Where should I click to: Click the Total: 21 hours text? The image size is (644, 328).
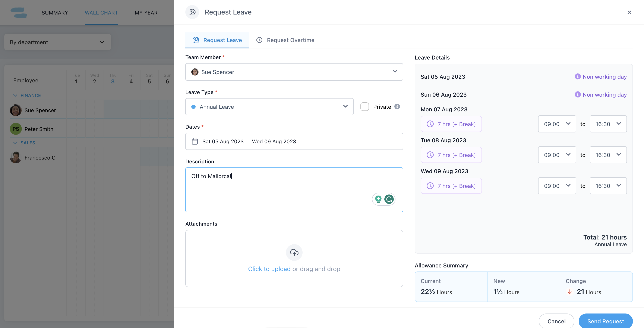click(x=605, y=237)
